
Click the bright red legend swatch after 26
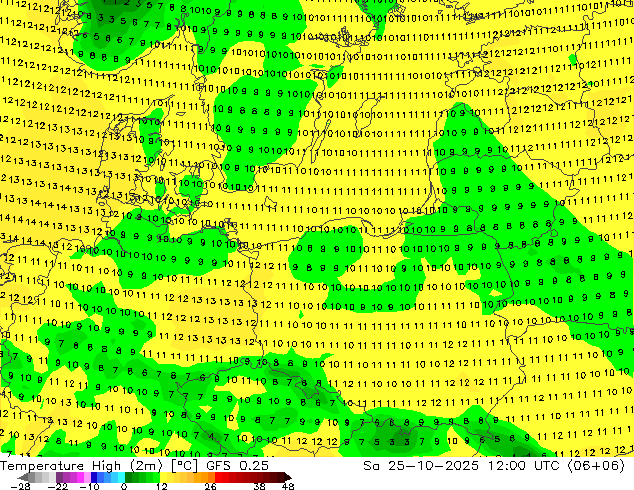click(218, 477)
